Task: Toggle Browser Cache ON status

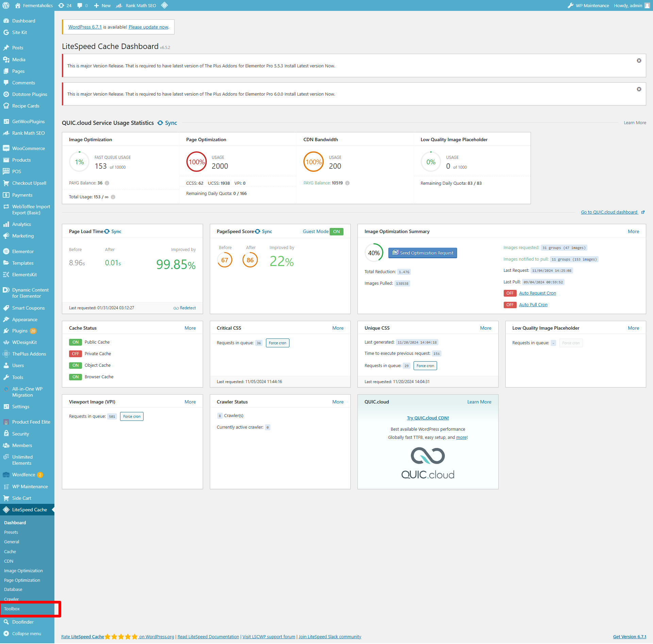Action: click(76, 377)
